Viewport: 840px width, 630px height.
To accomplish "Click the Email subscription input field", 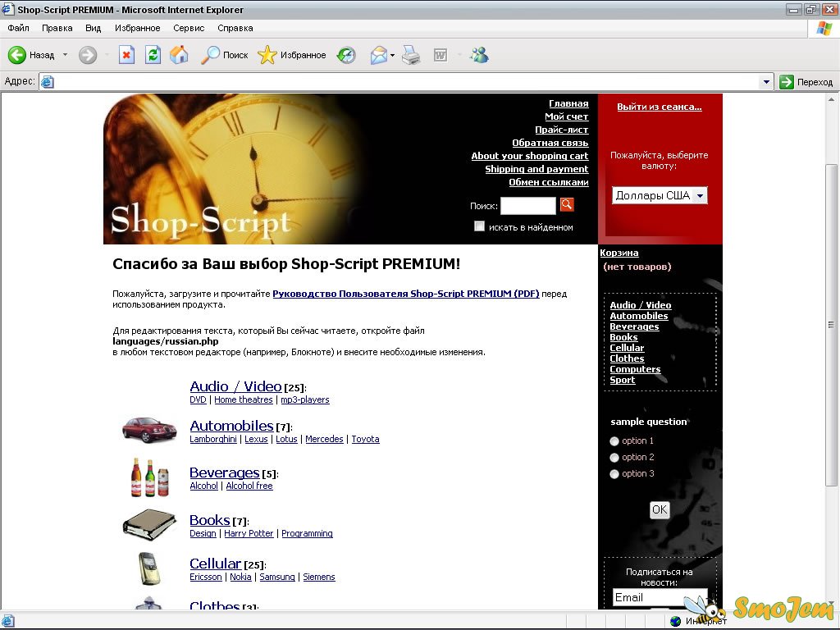I will pos(660,597).
